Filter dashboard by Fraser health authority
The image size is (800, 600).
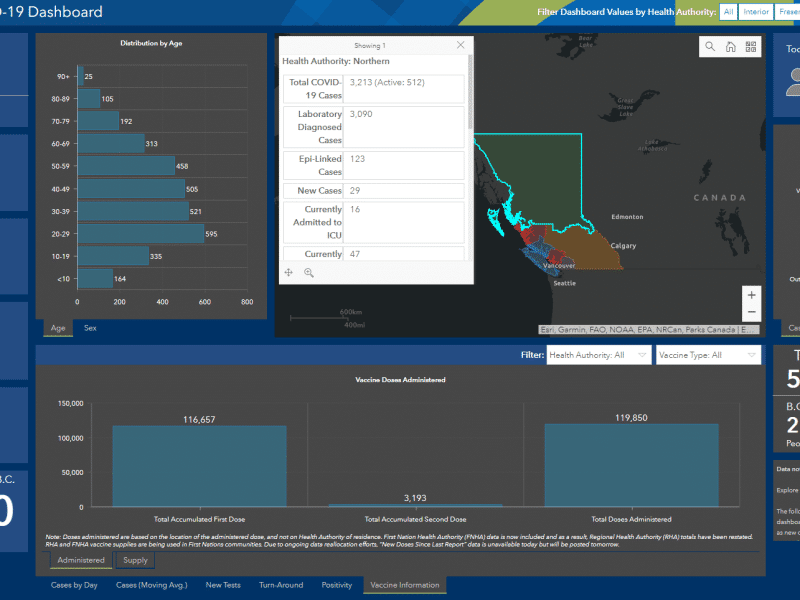[x=788, y=12]
